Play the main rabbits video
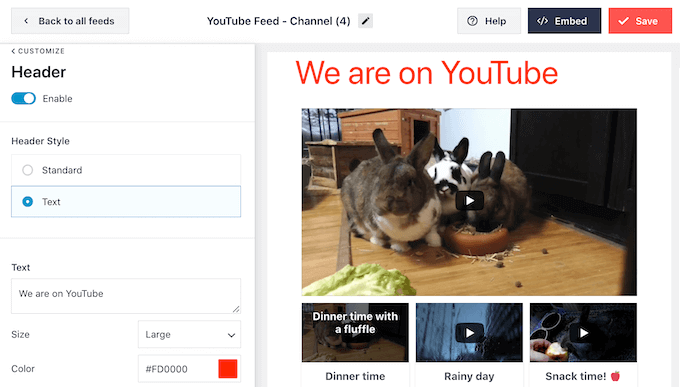680x387 pixels. (469, 201)
